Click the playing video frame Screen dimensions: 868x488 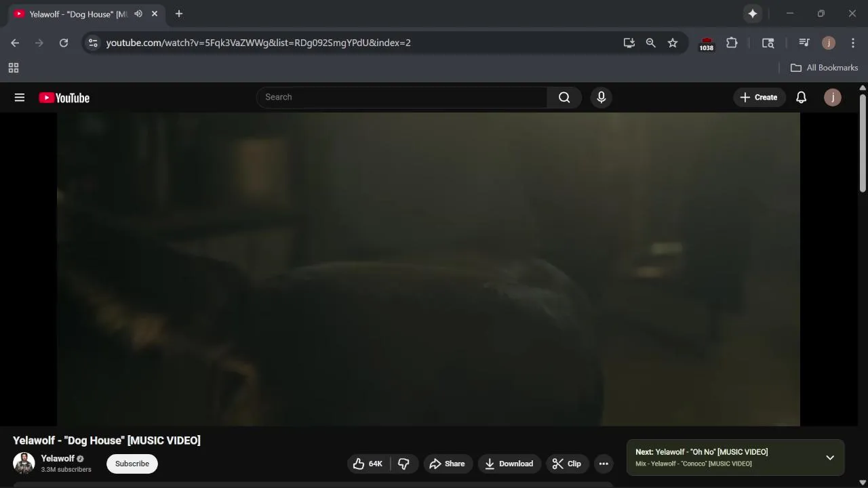click(429, 269)
